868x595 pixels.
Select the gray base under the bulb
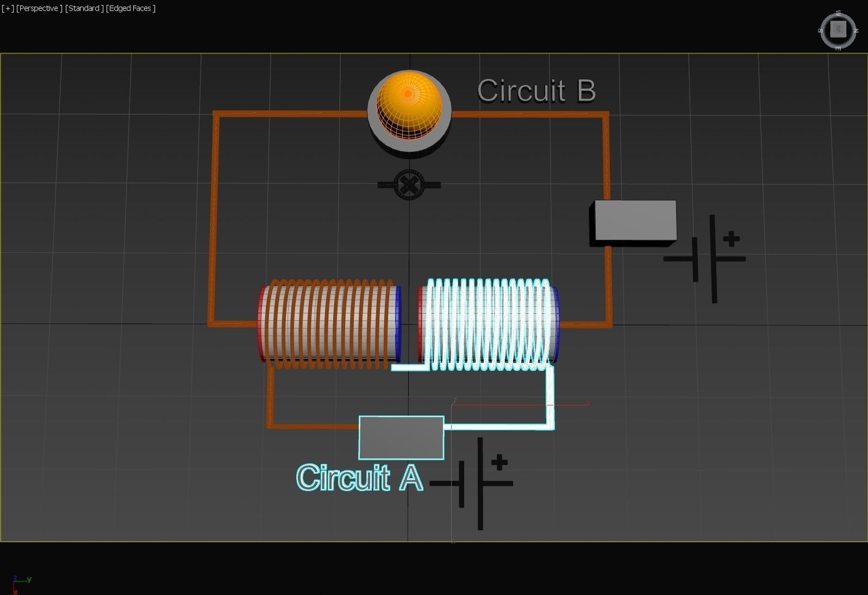click(409, 147)
